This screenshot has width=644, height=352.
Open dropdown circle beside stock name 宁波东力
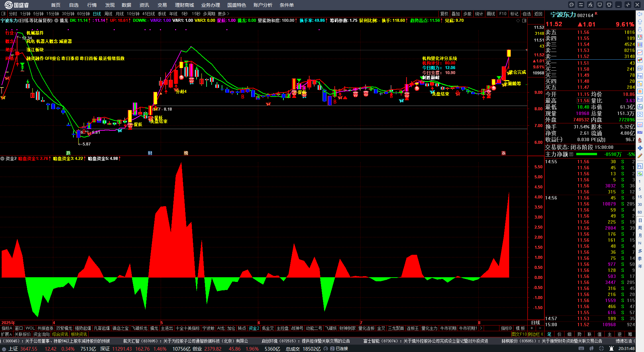click(x=56, y=20)
